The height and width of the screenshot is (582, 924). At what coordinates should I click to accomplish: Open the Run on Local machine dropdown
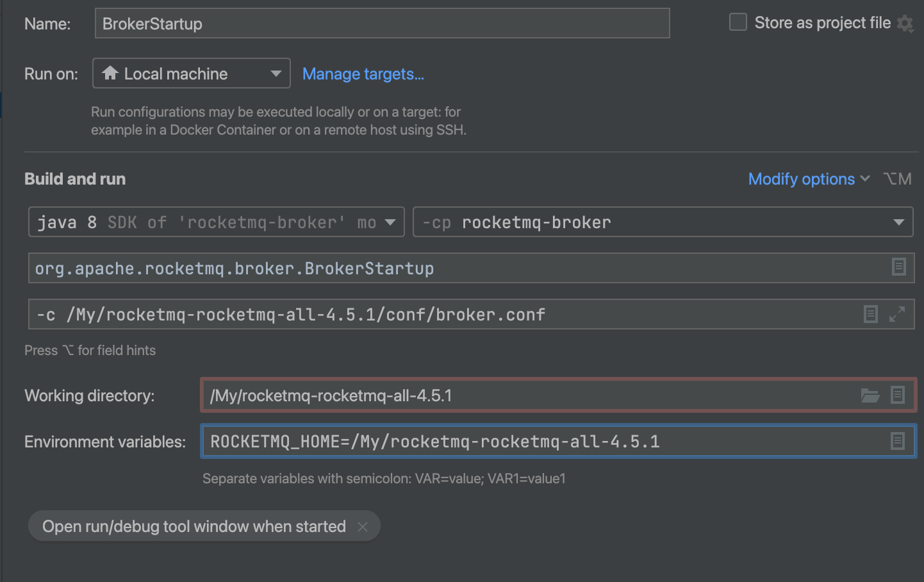[192, 73]
